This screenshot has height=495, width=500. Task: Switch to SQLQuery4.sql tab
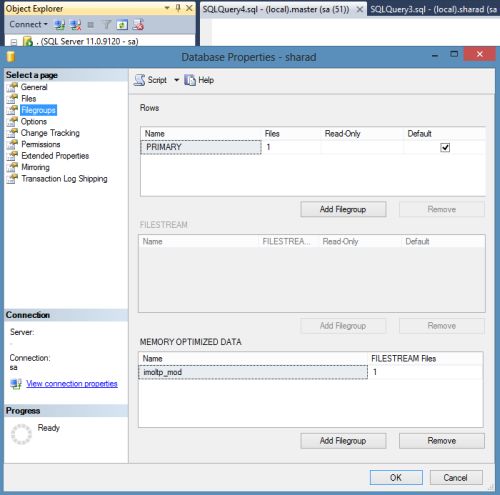pos(276,9)
